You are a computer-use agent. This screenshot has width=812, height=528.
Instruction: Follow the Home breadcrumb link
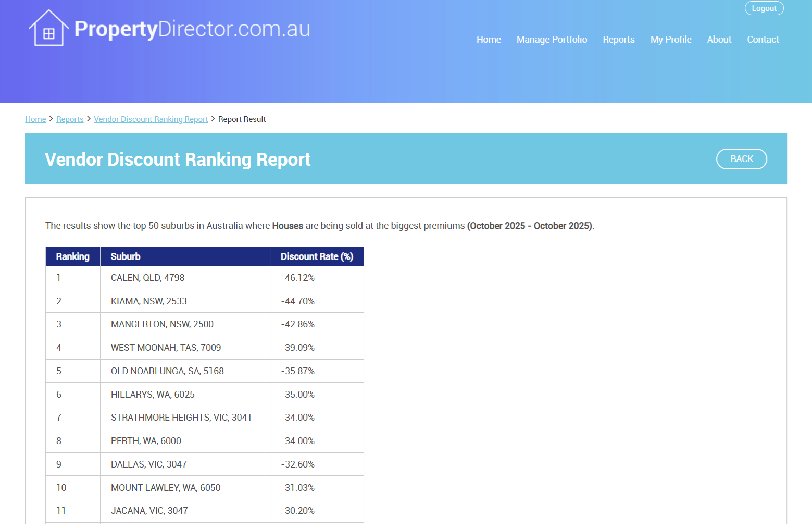(x=35, y=119)
